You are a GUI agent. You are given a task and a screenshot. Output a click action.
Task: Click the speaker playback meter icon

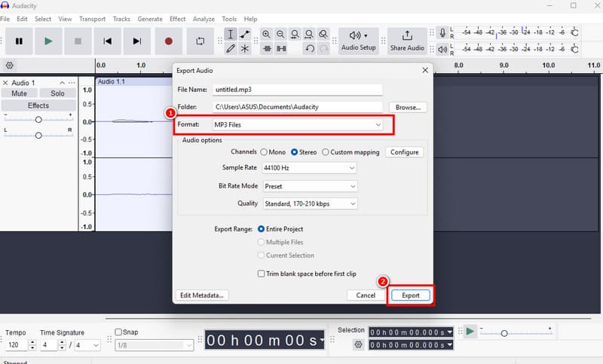pyautogui.click(x=442, y=49)
